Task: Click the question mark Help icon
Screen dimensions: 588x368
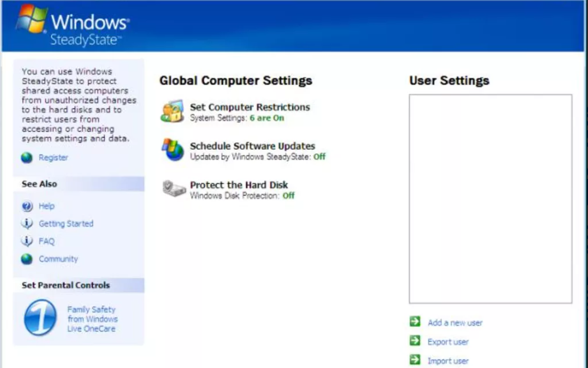Action: point(27,206)
